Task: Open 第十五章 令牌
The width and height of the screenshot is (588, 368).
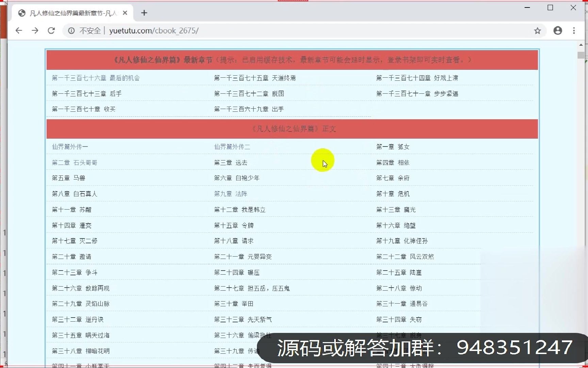Action: [x=234, y=226]
